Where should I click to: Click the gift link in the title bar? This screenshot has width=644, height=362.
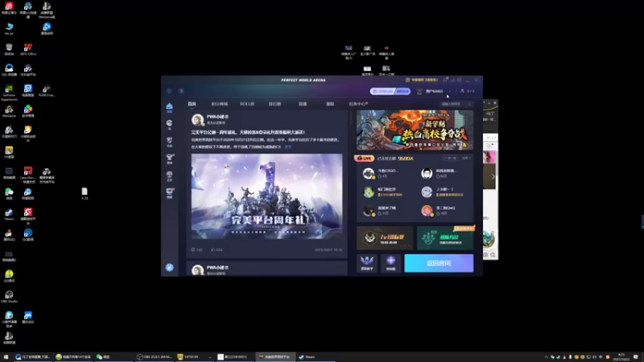pyautogui.click(x=422, y=80)
